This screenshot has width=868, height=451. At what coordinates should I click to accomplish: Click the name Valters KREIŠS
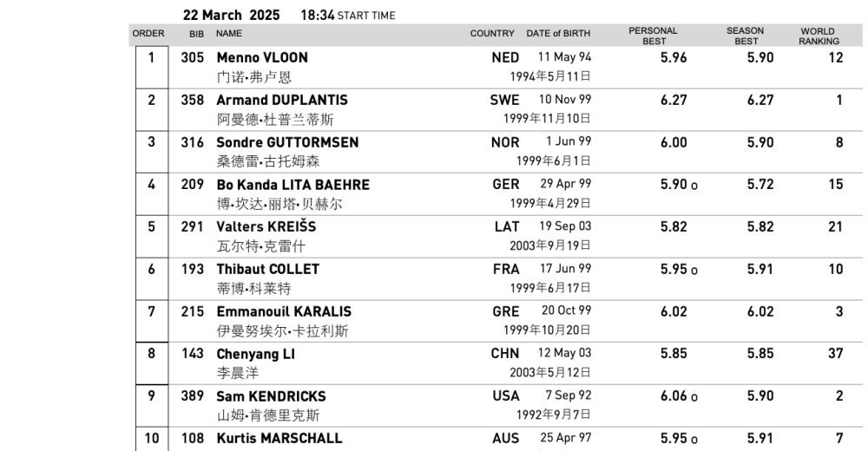point(266,226)
